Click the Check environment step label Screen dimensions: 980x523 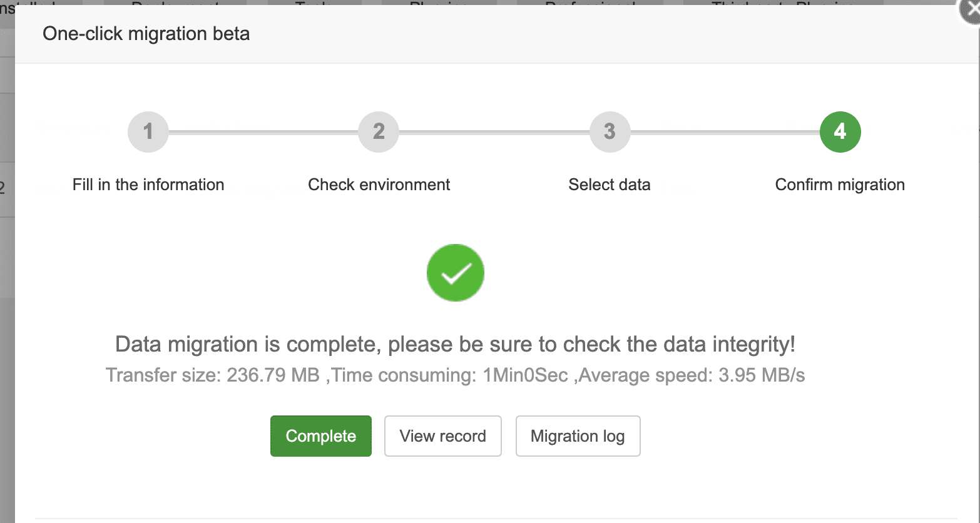(x=379, y=185)
